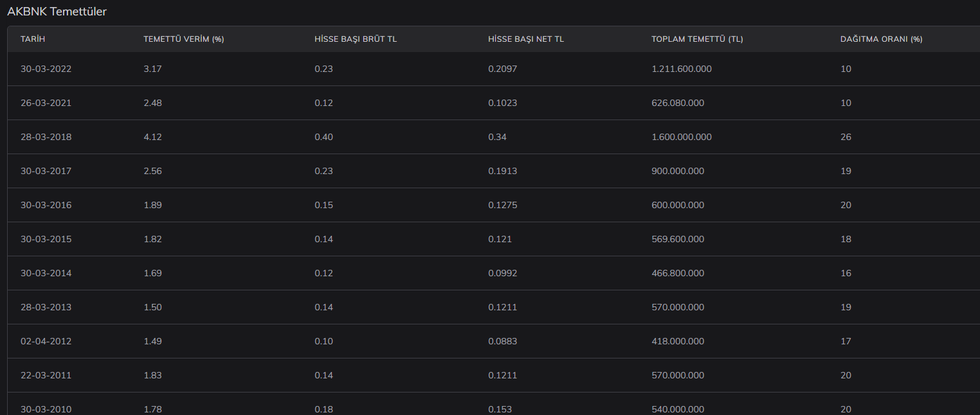Click payout ratio 20 in the 30-03-2016 row
The width and height of the screenshot is (980, 415).
click(x=846, y=205)
